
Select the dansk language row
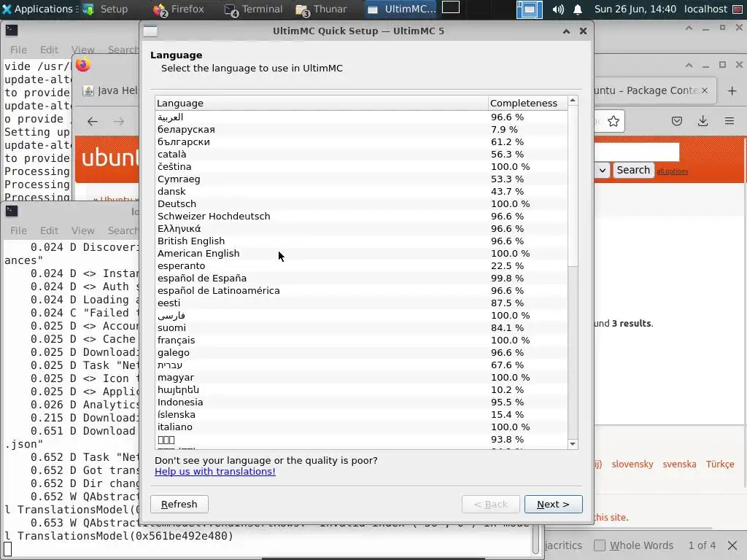point(361,192)
